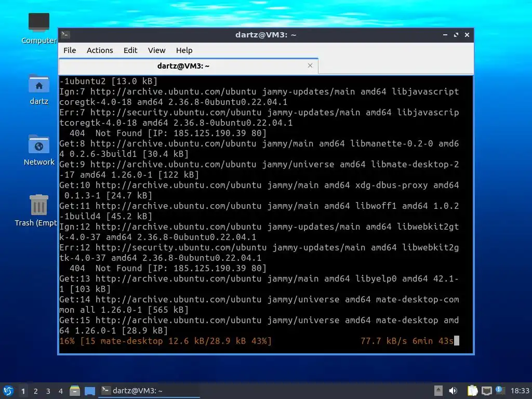The height and width of the screenshot is (399, 532).
Task: Open the Trash desktop icon
Action: coord(38,210)
